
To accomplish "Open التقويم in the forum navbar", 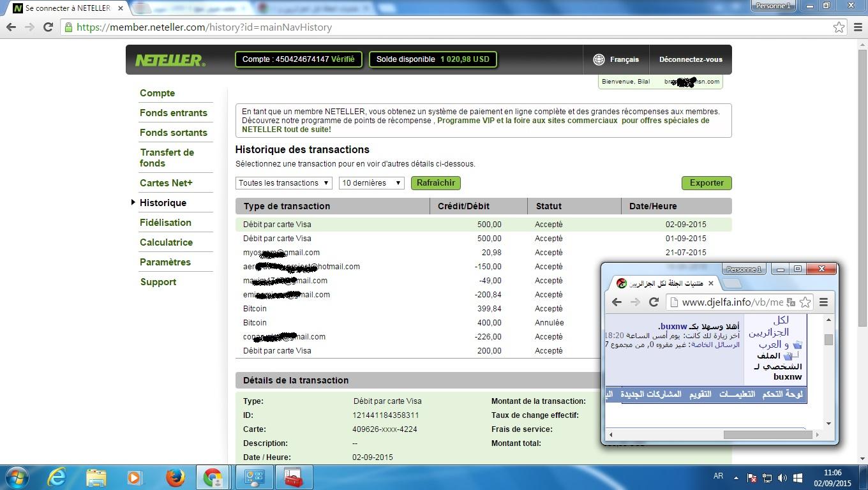I will [x=700, y=394].
